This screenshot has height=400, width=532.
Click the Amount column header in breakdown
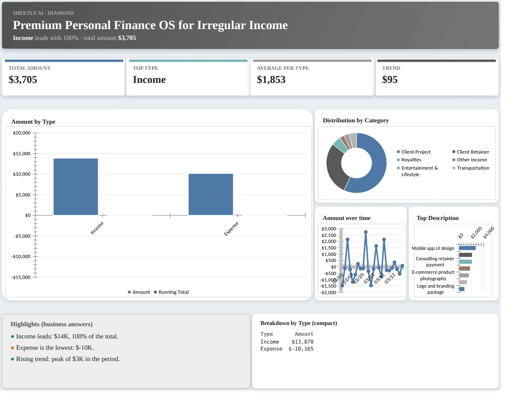pyautogui.click(x=304, y=334)
